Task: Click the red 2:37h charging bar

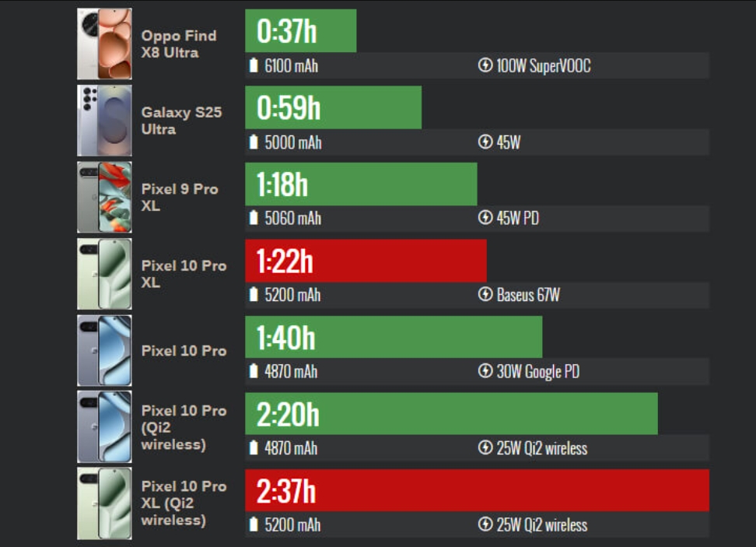Action: tap(477, 490)
